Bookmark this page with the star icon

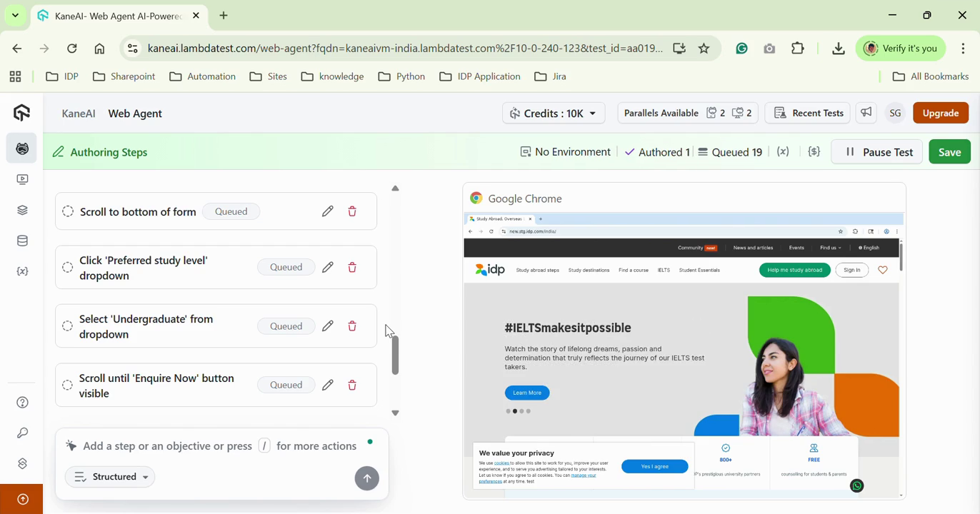click(x=704, y=49)
